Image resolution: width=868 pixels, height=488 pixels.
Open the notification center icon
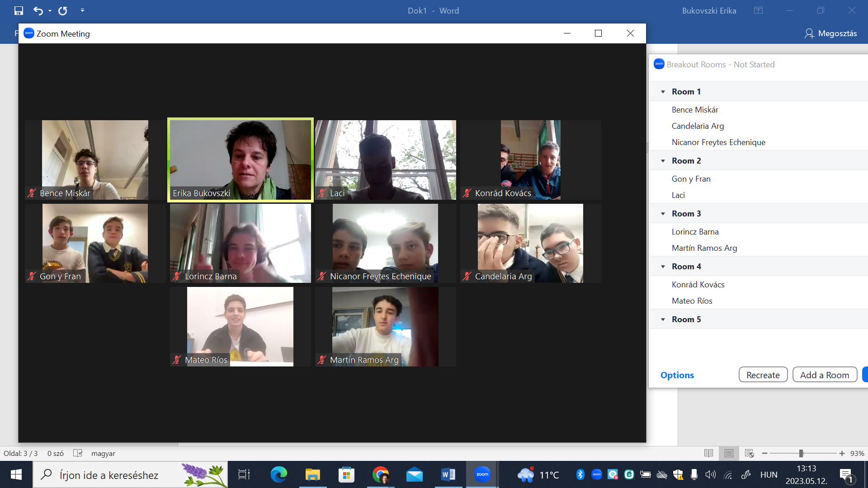click(846, 475)
